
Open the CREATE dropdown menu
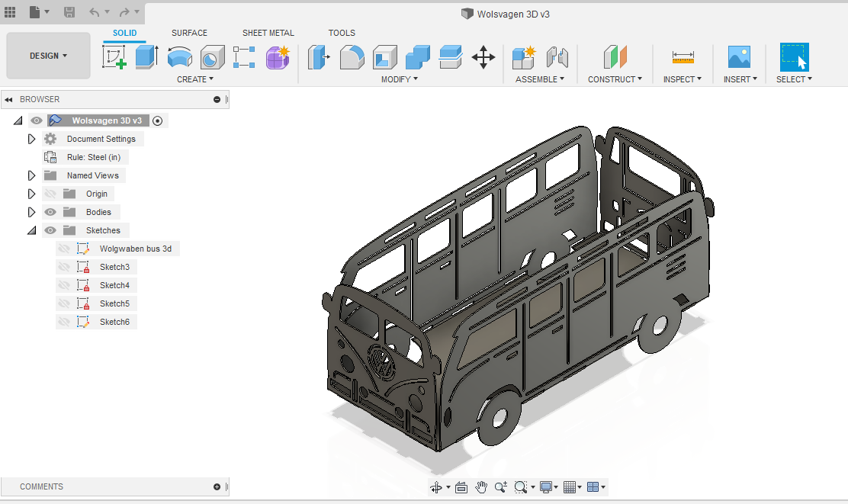(195, 79)
